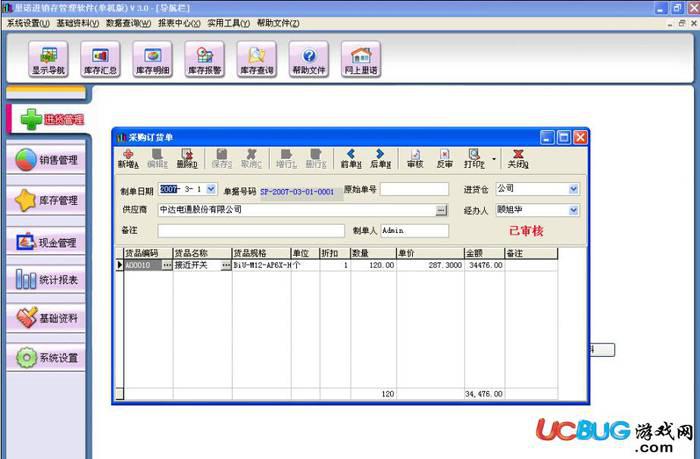Screen dimensions: 700x459
Task: Open the 报表中心 menu
Action: tap(179, 23)
